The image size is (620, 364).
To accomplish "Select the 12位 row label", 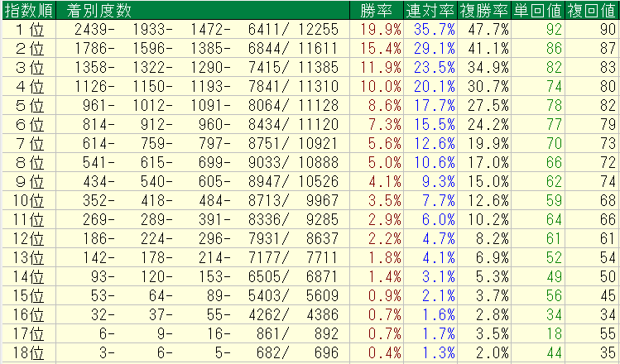I will (x=27, y=239).
